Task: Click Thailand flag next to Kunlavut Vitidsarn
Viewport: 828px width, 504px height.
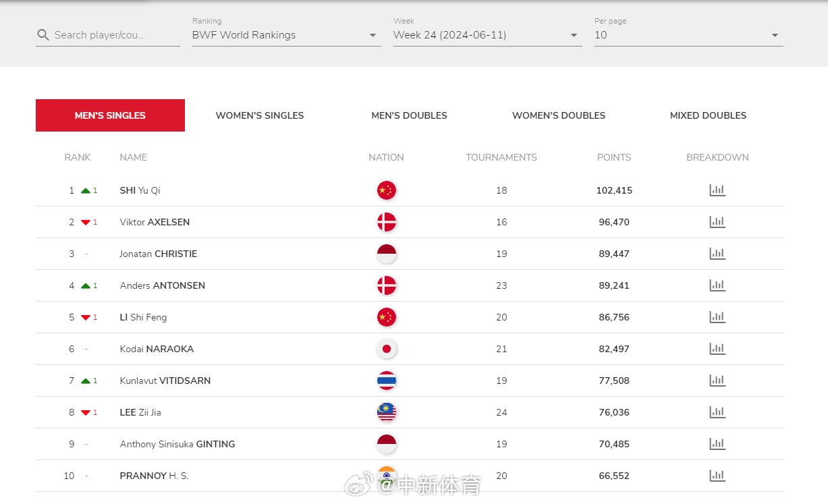Action: [x=387, y=381]
